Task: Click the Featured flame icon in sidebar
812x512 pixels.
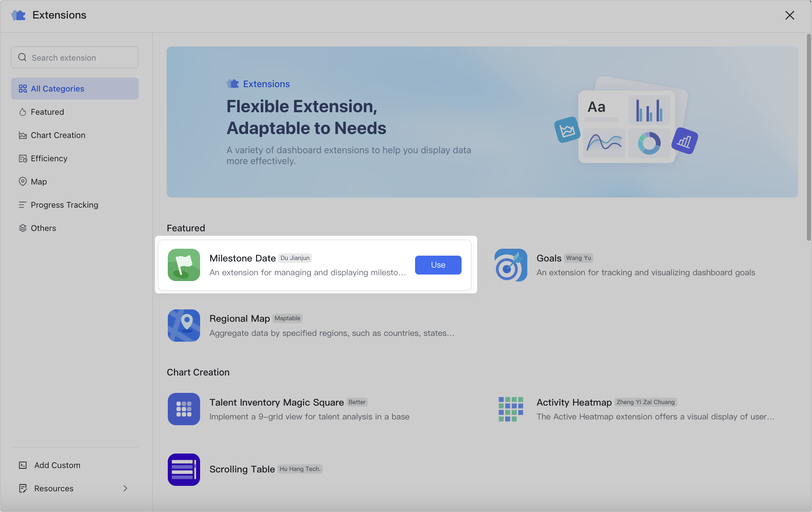Action: 23,112
